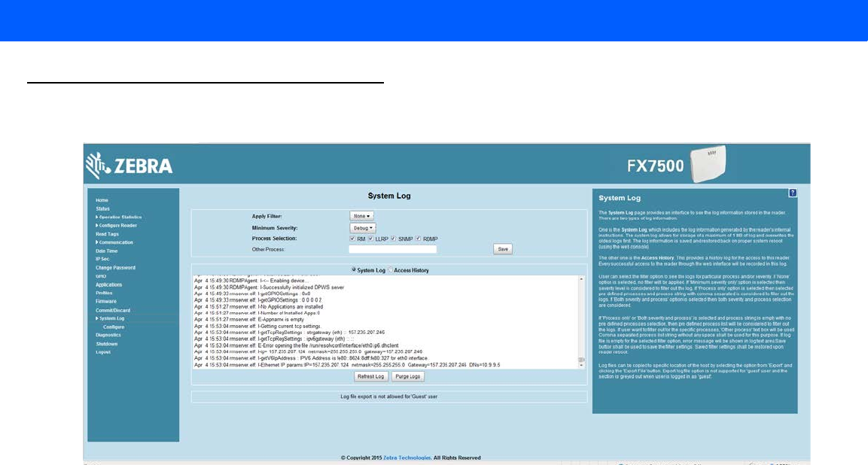Open Commit/Discard page
This screenshot has width=868, height=465.
pyautogui.click(x=113, y=310)
